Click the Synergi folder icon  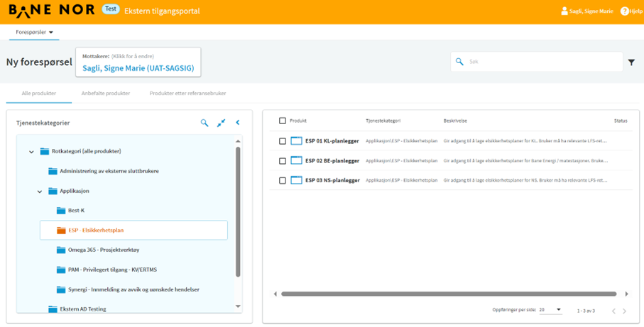click(61, 289)
